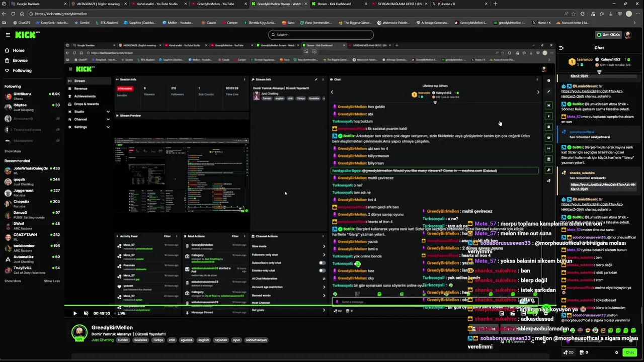This screenshot has width=644, height=362.
Task: Click the Get KICKs button
Action: click(608, 35)
